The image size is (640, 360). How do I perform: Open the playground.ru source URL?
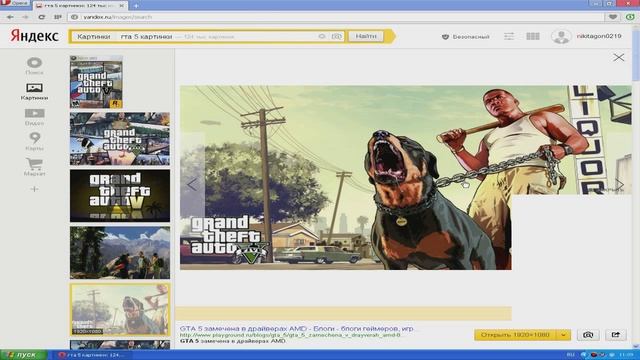tap(290, 335)
